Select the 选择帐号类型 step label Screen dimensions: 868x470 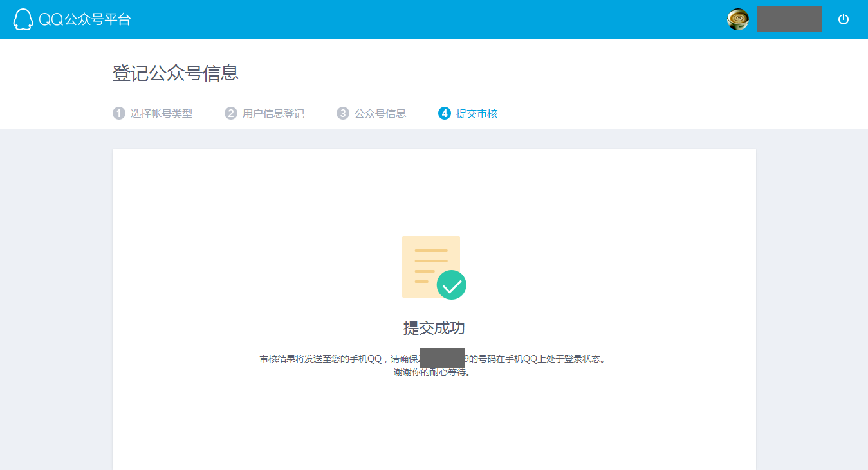161,114
